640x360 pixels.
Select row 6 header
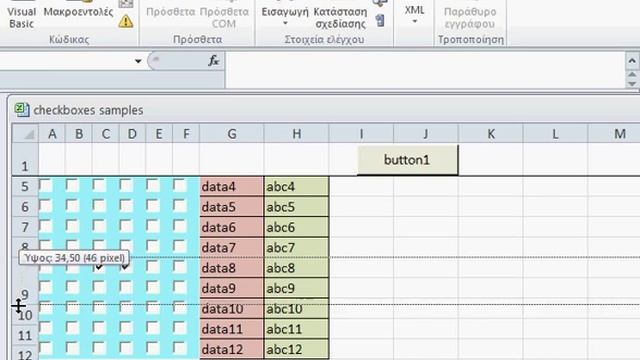tap(25, 207)
